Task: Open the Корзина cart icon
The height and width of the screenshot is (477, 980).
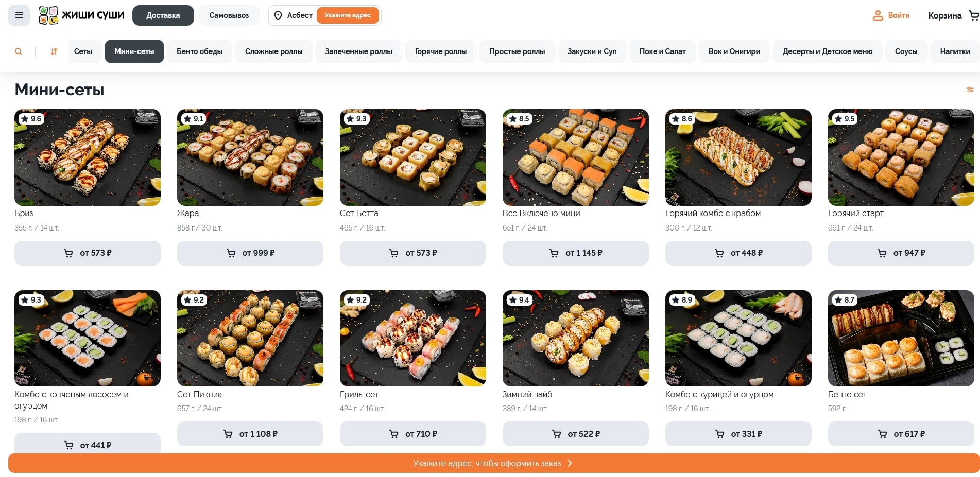Action: [973, 15]
